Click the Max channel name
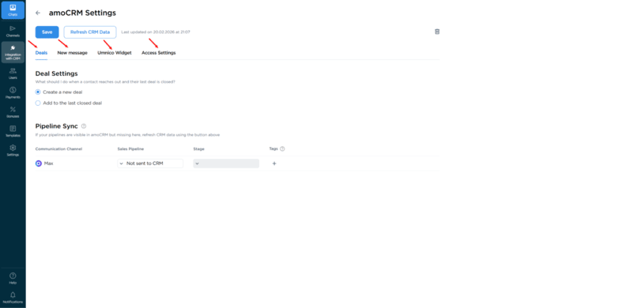This screenshot has height=308, width=644. coord(48,163)
